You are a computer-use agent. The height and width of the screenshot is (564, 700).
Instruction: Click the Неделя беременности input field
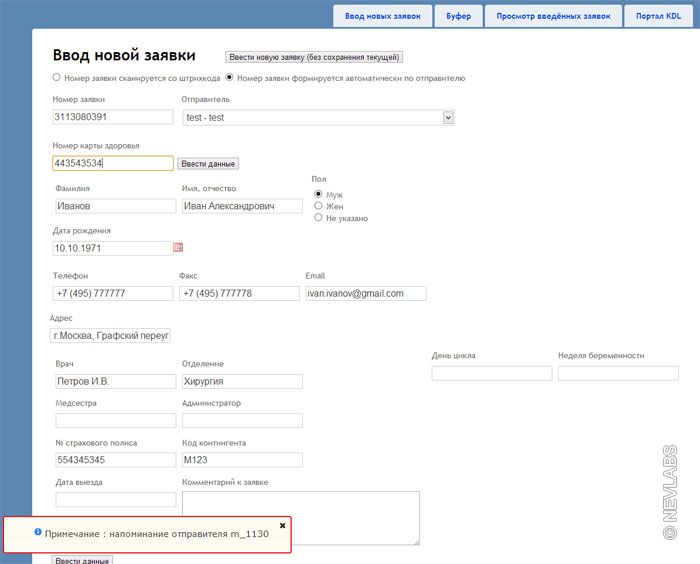(618, 373)
